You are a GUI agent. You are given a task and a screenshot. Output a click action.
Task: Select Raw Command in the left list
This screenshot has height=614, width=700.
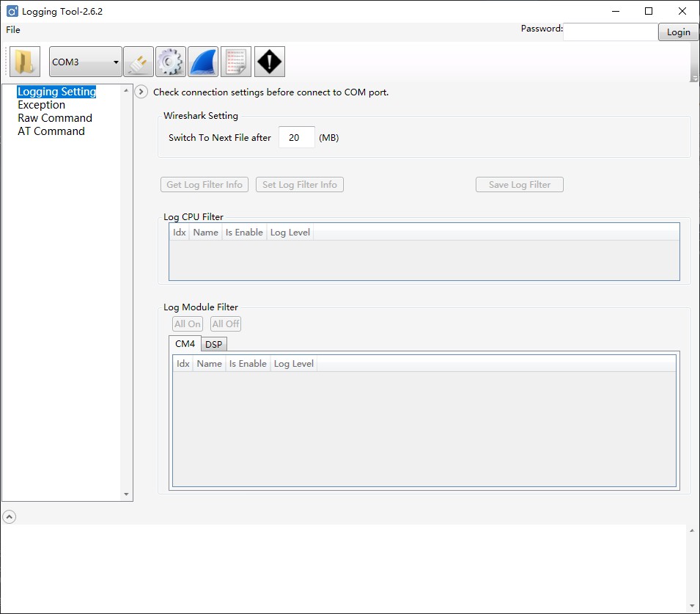(55, 118)
